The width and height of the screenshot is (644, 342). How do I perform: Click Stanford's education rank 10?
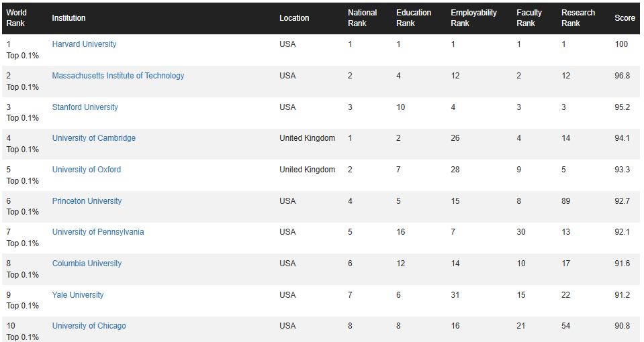[x=400, y=107]
